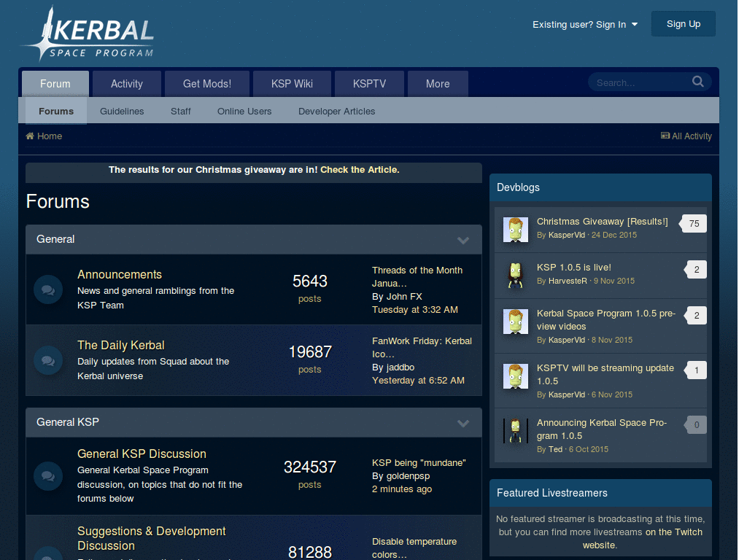Open the KSP Wiki tab

292,84
